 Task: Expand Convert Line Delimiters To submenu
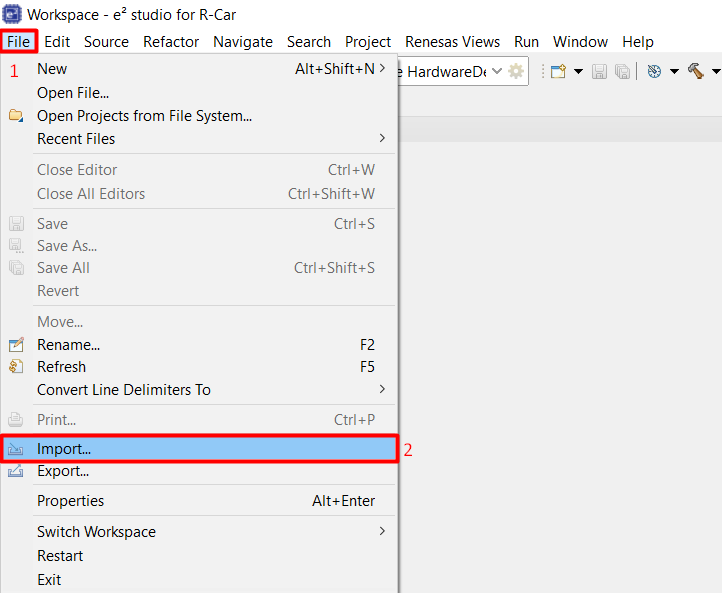(x=200, y=390)
